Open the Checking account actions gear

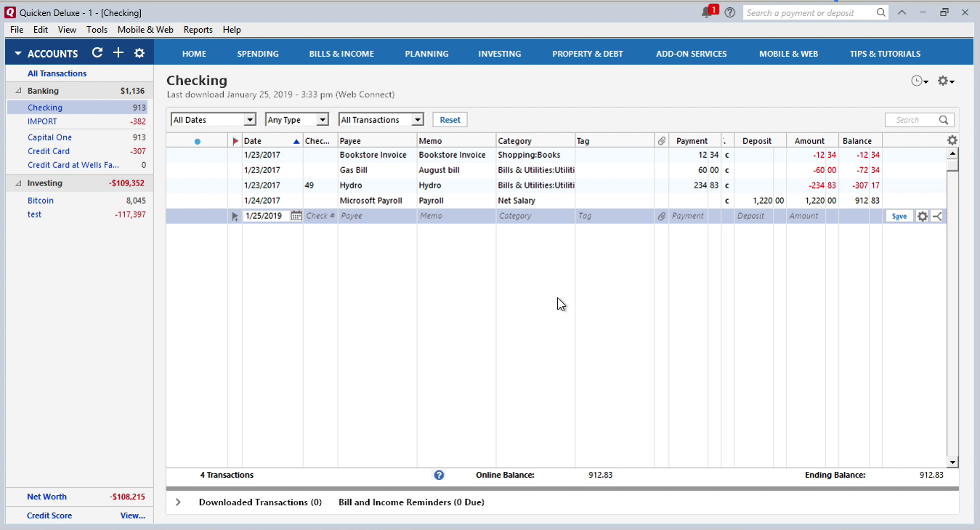pyautogui.click(x=946, y=81)
